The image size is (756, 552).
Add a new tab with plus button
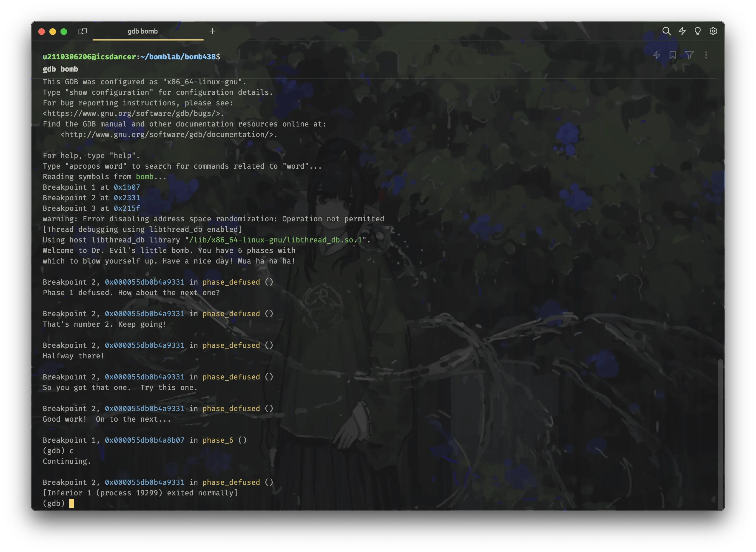coord(212,31)
